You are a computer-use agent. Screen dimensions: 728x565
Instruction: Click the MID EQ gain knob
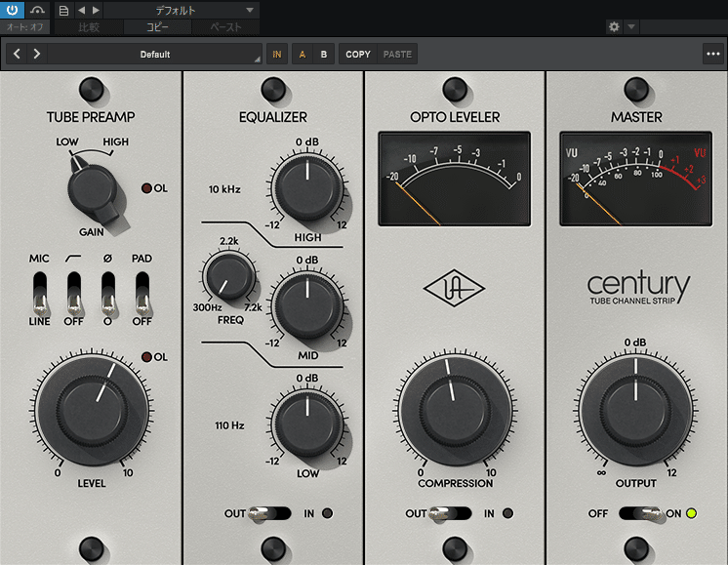306,305
